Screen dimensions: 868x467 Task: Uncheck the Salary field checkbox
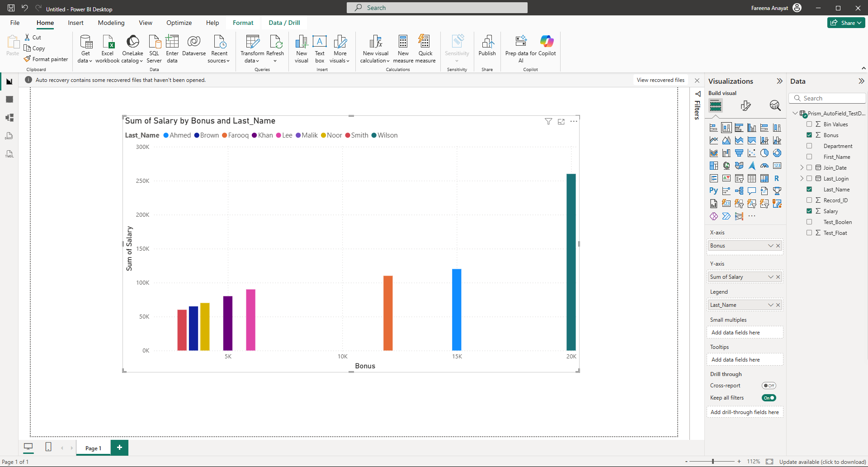click(x=809, y=211)
